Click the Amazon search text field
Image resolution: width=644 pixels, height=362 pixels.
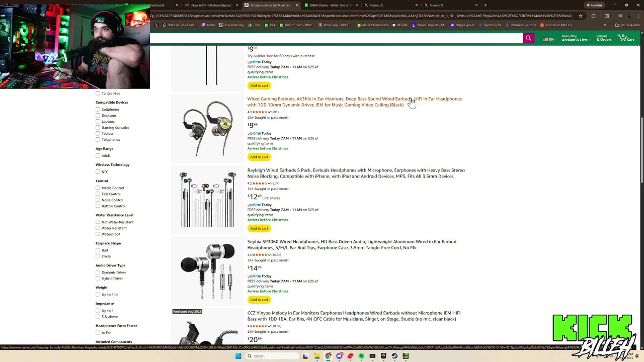coord(337,38)
